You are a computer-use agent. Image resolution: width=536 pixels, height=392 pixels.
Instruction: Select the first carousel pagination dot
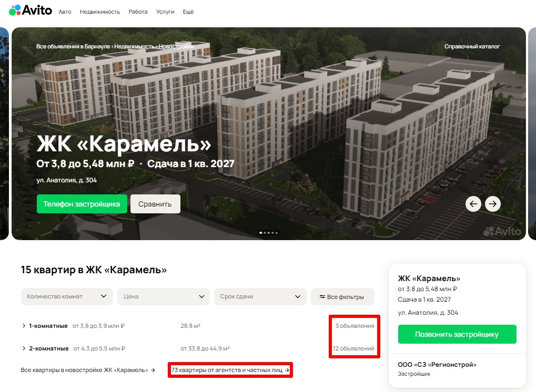tap(261, 233)
